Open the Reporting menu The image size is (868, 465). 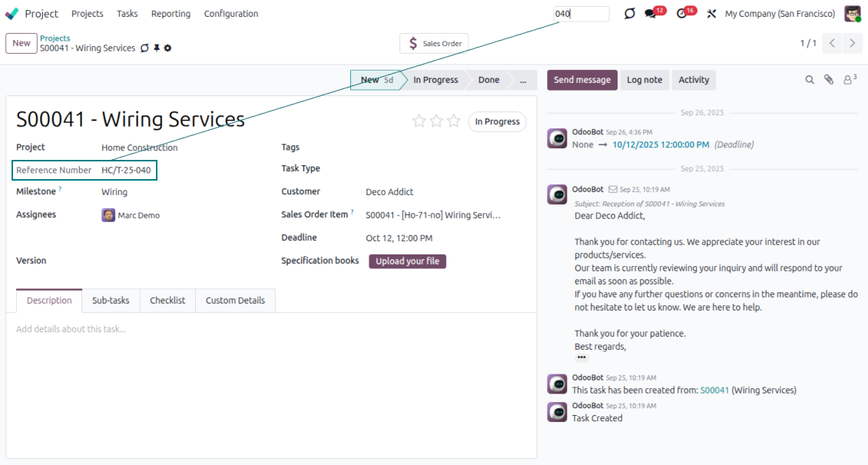point(171,14)
